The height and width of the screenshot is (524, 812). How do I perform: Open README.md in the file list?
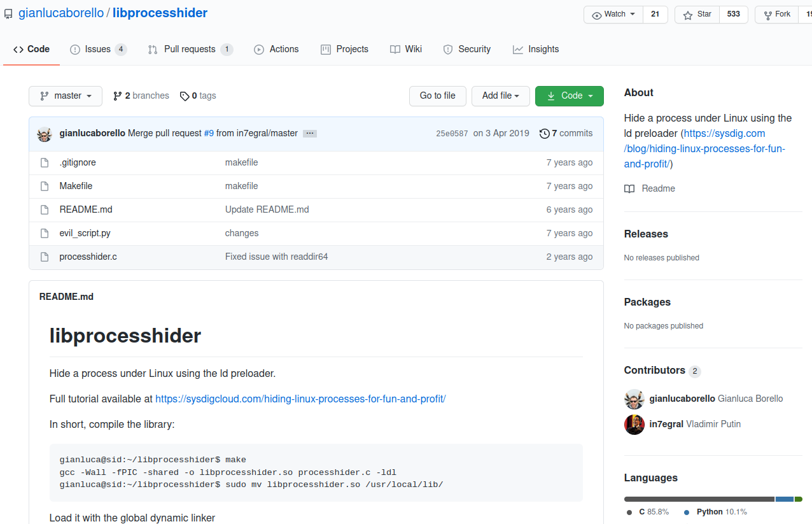86,209
